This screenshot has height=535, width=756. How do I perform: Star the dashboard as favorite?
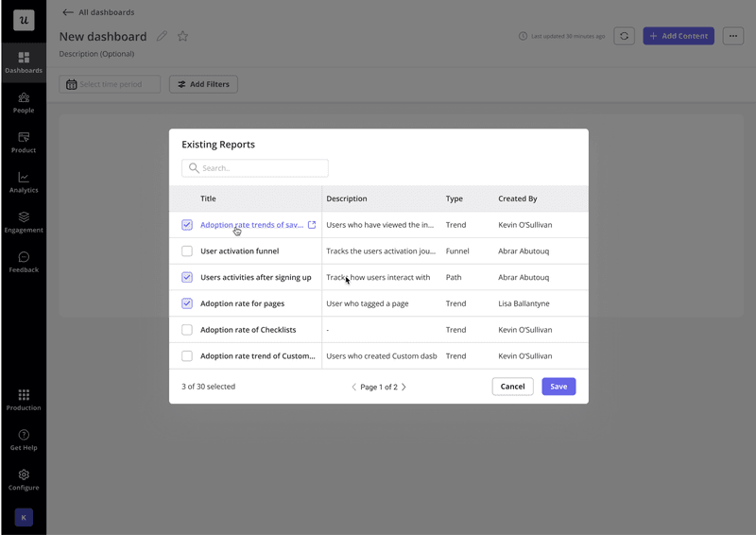pos(183,37)
